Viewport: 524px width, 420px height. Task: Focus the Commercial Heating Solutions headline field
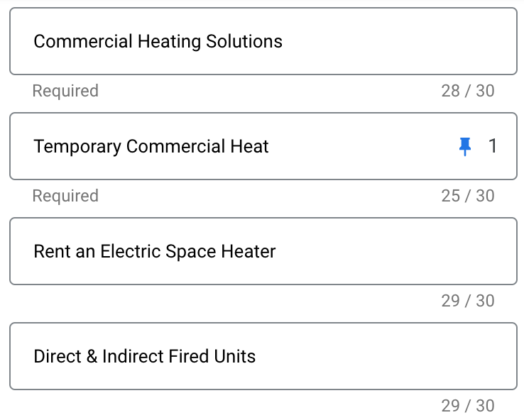tap(263, 41)
